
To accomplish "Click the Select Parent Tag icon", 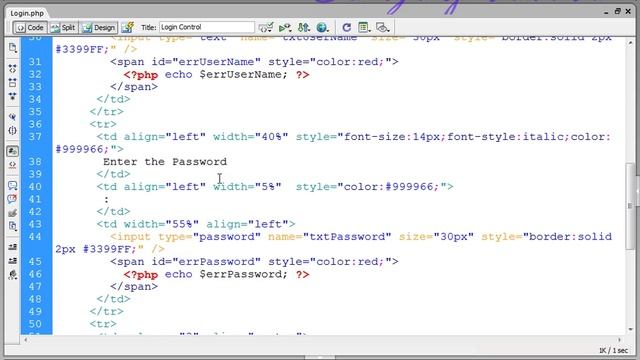I will (x=13, y=117).
